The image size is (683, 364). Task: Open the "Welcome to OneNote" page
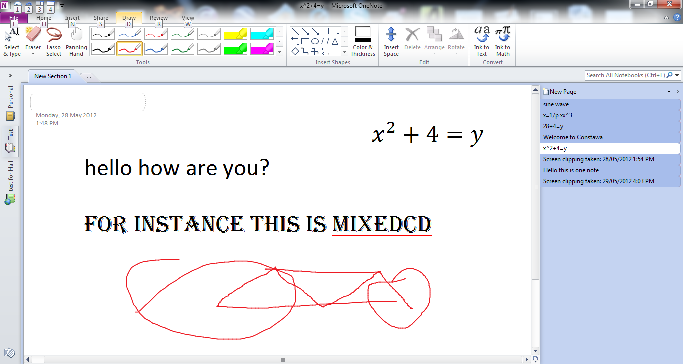click(x=572, y=137)
